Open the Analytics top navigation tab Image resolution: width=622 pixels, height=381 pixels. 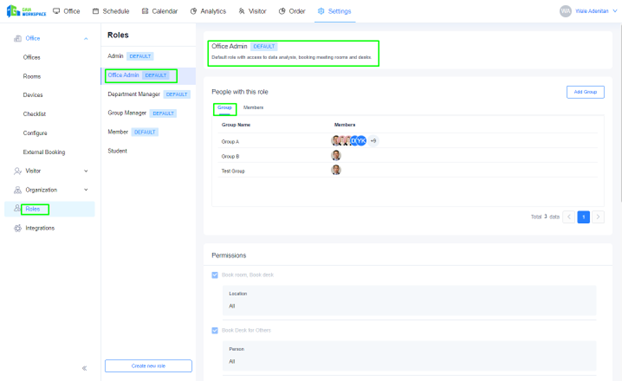tap(208, 11)
